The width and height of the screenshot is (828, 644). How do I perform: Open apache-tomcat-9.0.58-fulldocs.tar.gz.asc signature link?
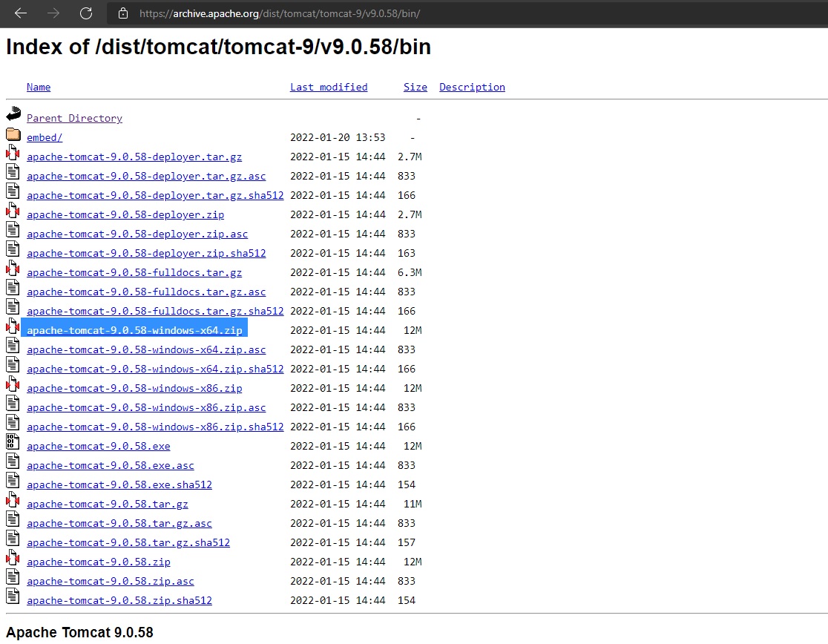click(146, 292)
